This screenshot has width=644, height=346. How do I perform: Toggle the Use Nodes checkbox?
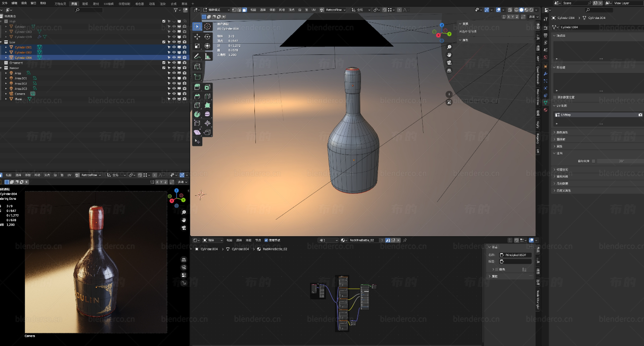(266, 240)
